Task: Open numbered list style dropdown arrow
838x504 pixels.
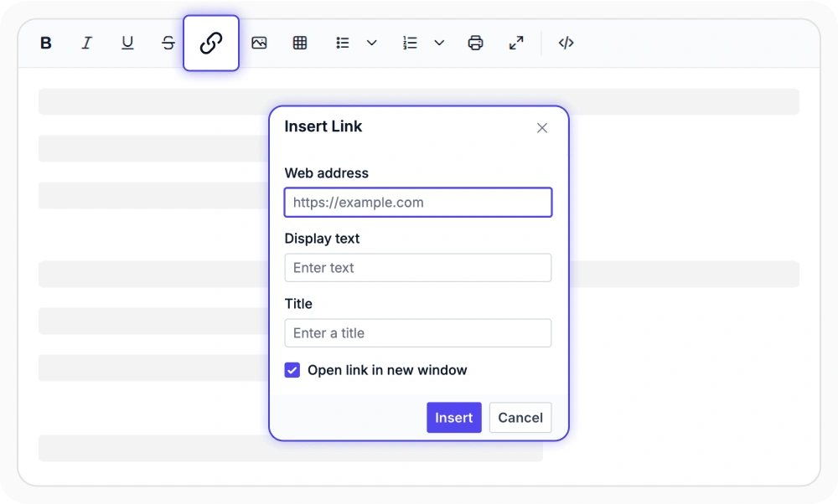Action: pyautogui.click(x=439, y=43)
